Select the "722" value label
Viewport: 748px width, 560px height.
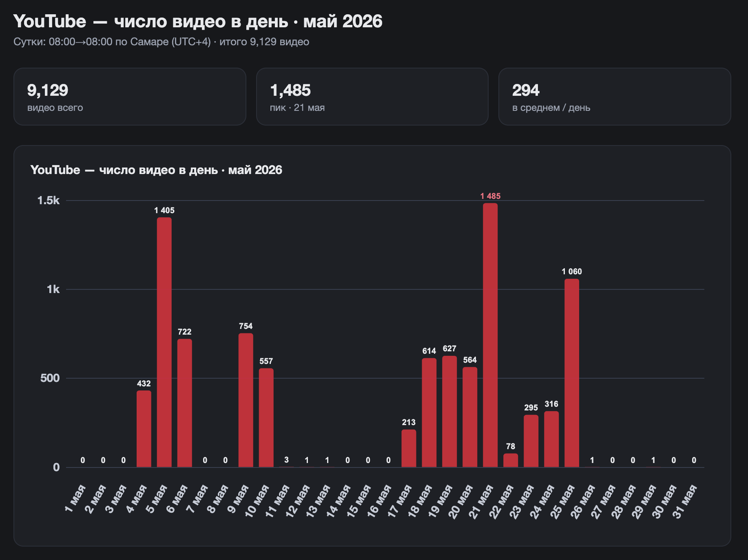pyautogui.click(x=185, y=332)
